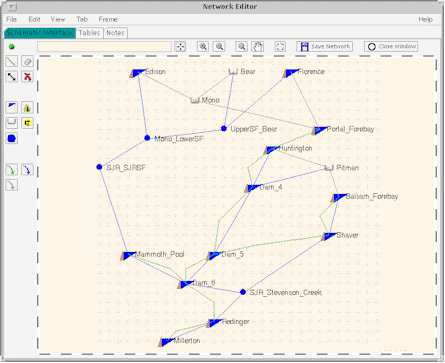The image size is (445, 363).
Task: Click the fit-to-window extents icon
Action: point(280,47)
